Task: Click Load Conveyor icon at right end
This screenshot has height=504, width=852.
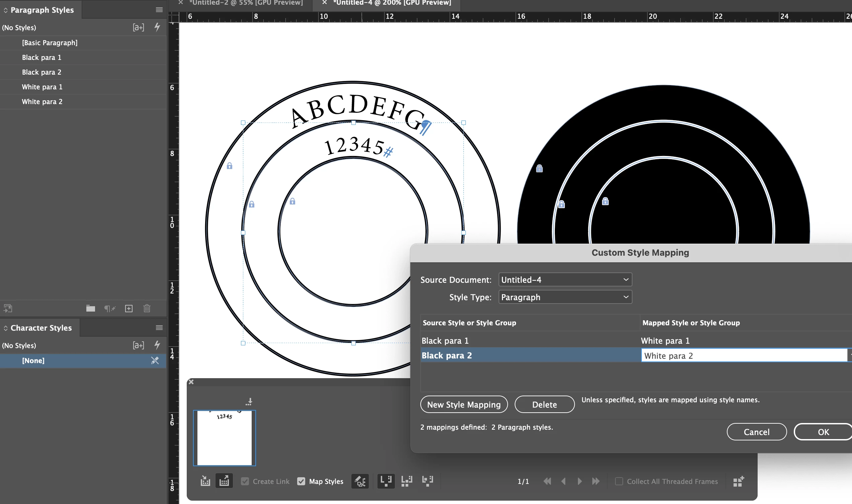Action: click(738, 481)
